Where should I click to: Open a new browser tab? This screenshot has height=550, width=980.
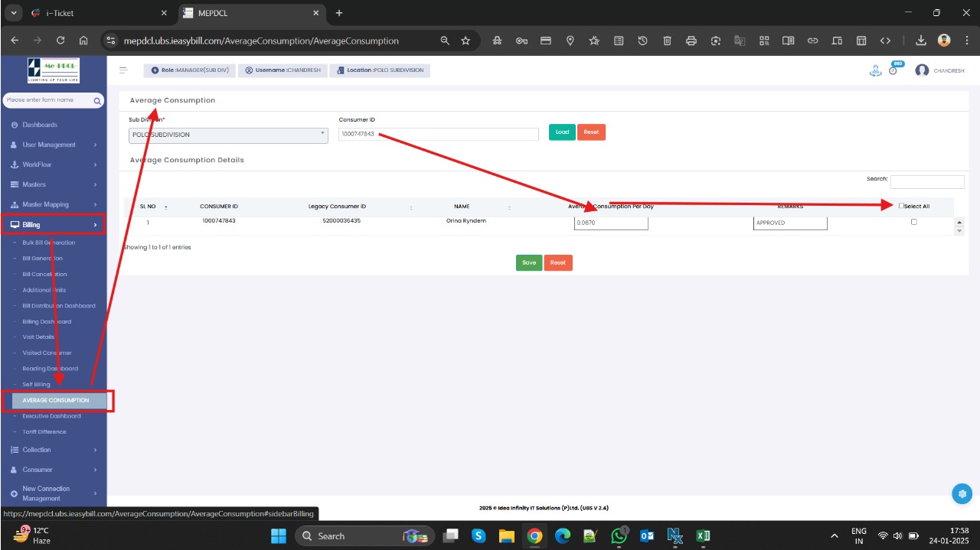coord(339,13)
